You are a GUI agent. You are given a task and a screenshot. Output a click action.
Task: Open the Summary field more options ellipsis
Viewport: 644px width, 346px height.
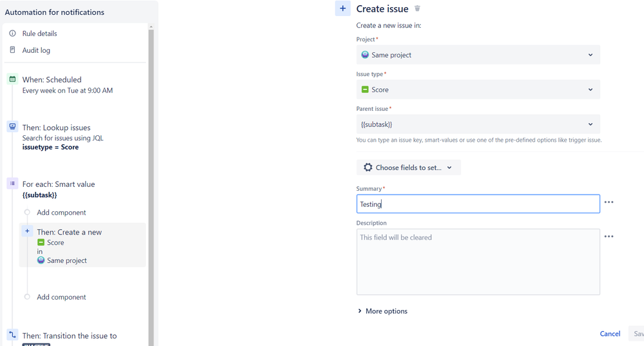click(609, 202)
